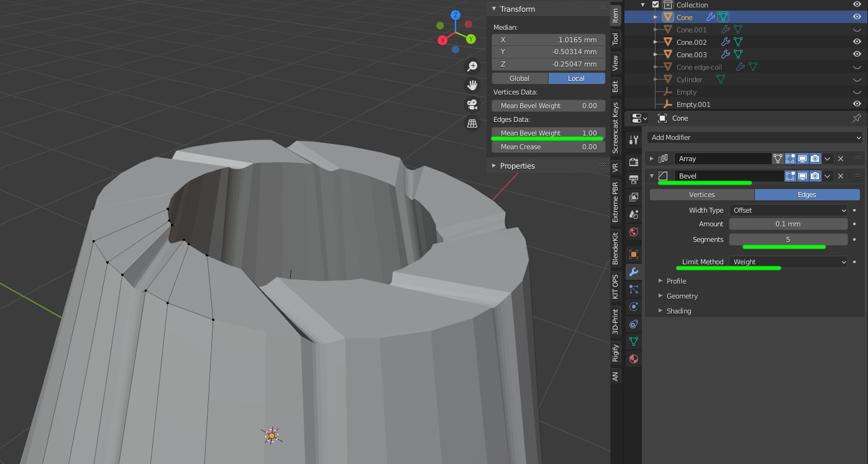Hide the Cone.003 object
Screen dimensions: 868x464
click(x=857, y=55)
